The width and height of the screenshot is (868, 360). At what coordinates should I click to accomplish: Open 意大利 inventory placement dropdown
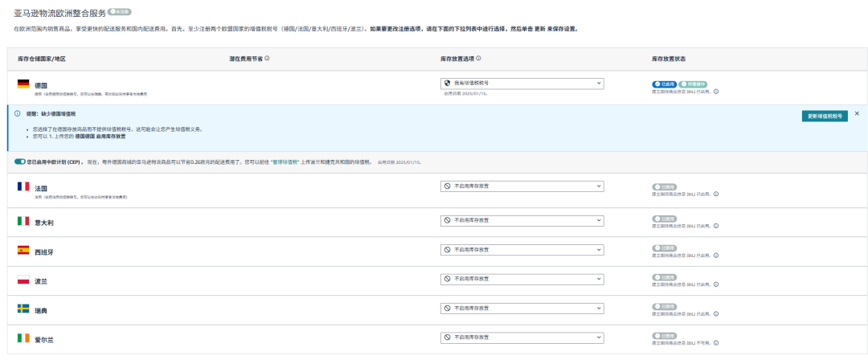(x=522, y=220)
